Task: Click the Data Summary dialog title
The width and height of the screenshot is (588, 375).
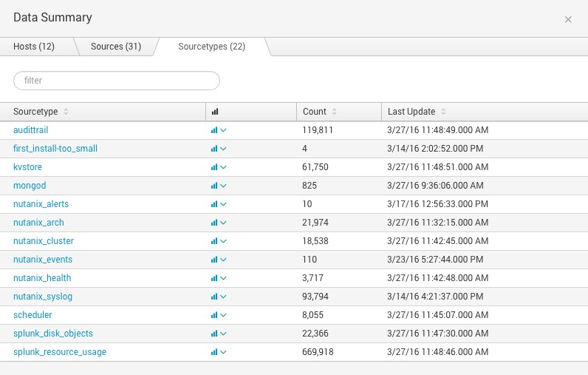Action: [52, 18]
